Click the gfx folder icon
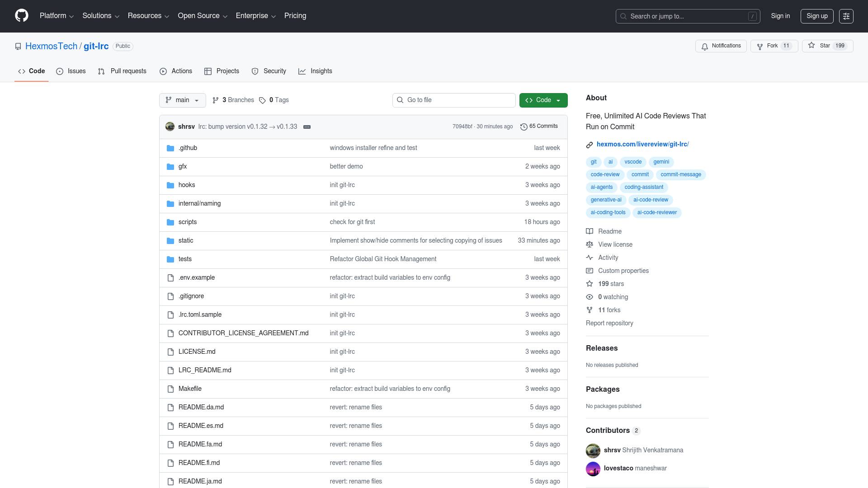 point(170,167)
